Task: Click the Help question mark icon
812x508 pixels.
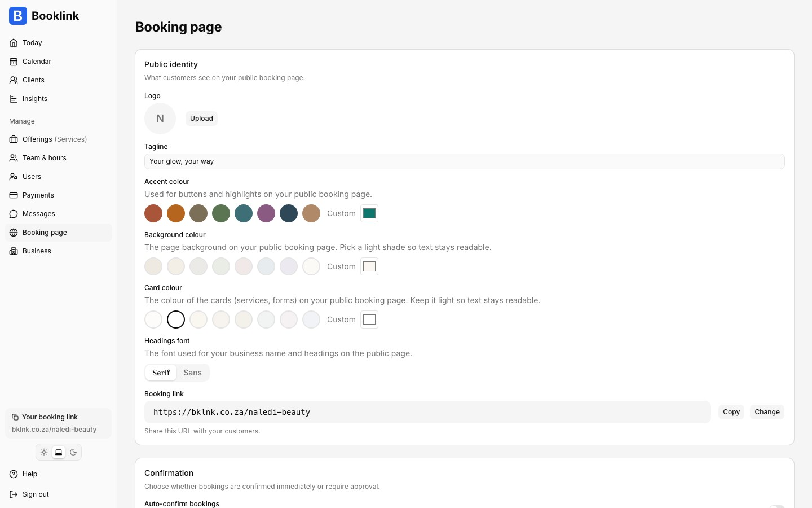Action: pyautogui.click(x=14, y=474)
